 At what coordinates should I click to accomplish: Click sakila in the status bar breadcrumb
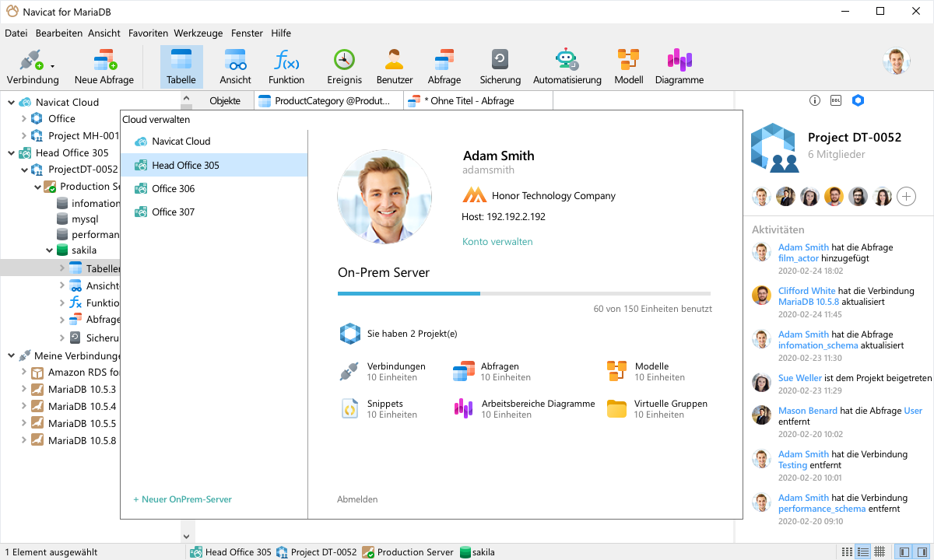point(477,552)
